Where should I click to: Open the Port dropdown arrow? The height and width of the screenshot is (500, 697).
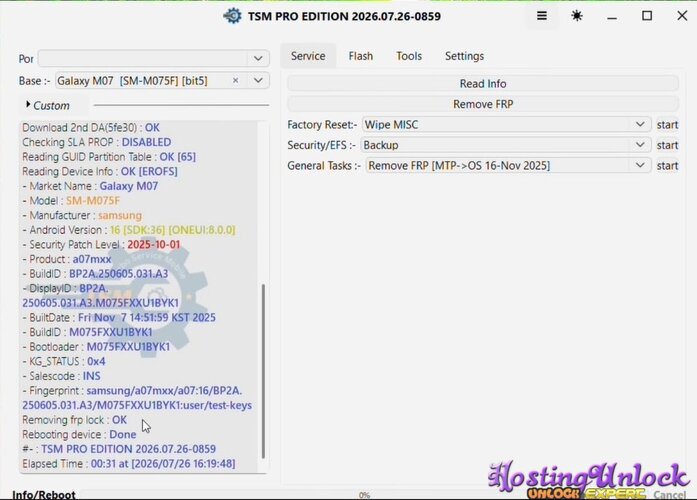click(x=258, y=59)
